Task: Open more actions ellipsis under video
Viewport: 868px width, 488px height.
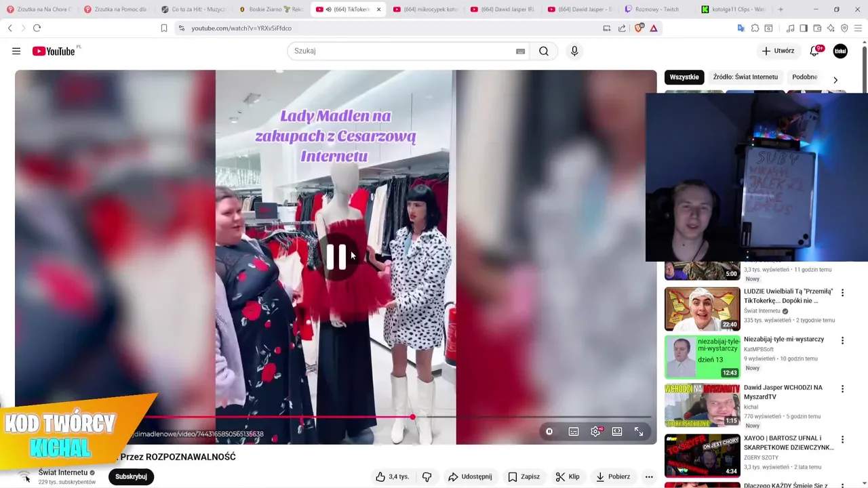Action: pyautogui.click(x=649, y=476)
